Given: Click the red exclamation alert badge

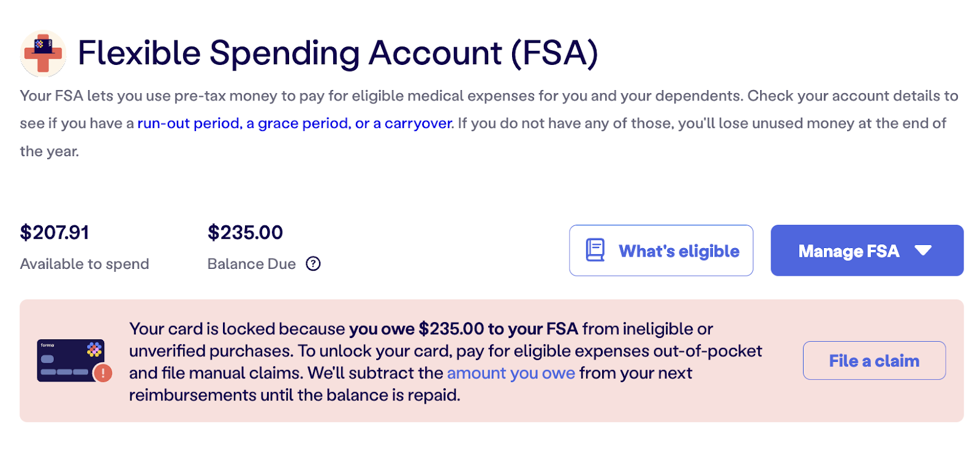Looking at the screenshot, I should click(x=103, y=372).
